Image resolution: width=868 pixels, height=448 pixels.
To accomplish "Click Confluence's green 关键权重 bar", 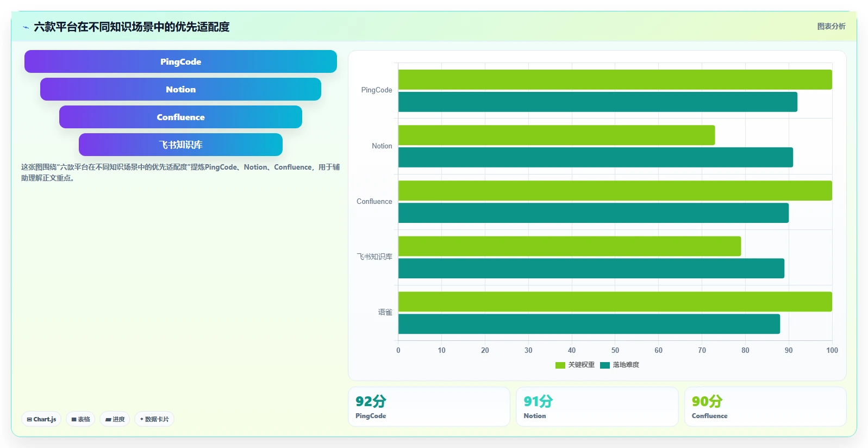I will 615,190.
